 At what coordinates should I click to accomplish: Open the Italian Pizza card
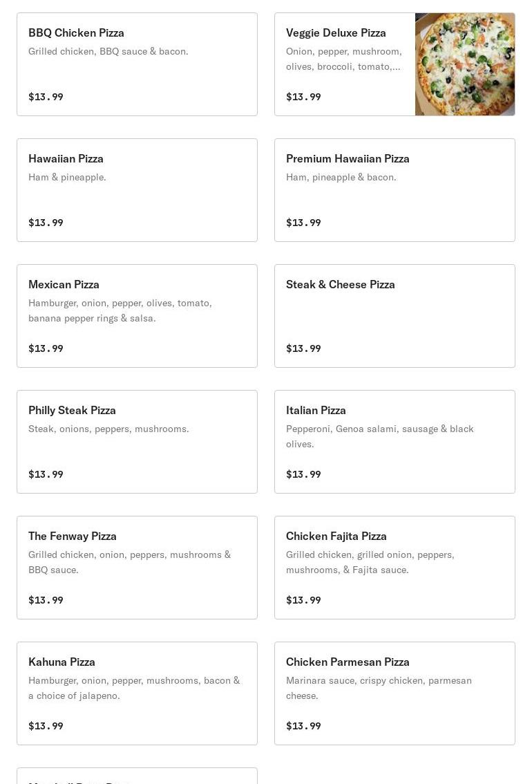coord(395,442)
